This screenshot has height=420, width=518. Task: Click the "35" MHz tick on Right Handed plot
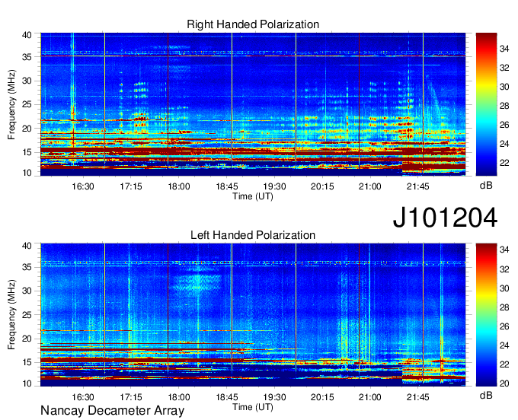(27, 57)
